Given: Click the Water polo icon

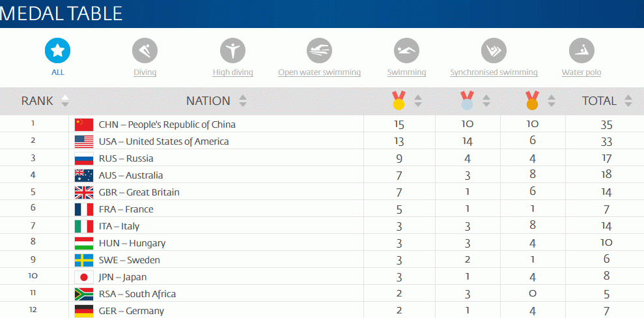Looking at the screenshot, I should (x=581, y=50).
